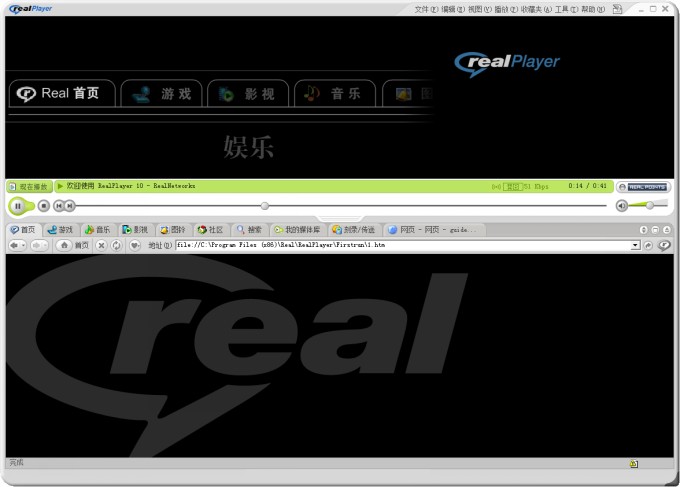Click the address field showing file://C:\Program Files
Screen dimensions: 680x487
403,245
